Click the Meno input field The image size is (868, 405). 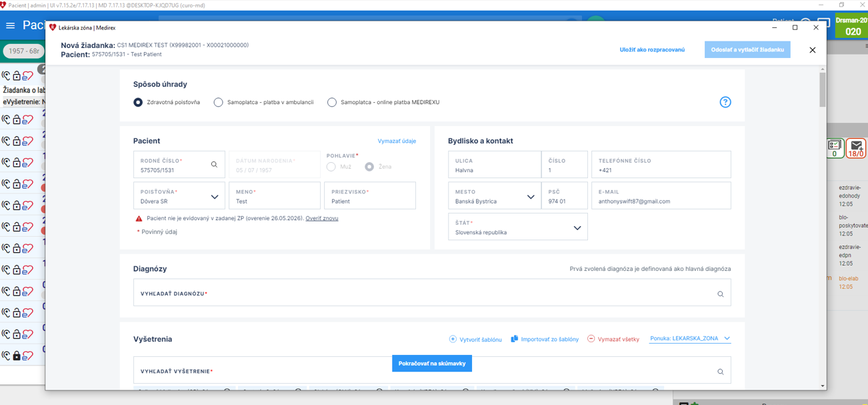point(275,196)
